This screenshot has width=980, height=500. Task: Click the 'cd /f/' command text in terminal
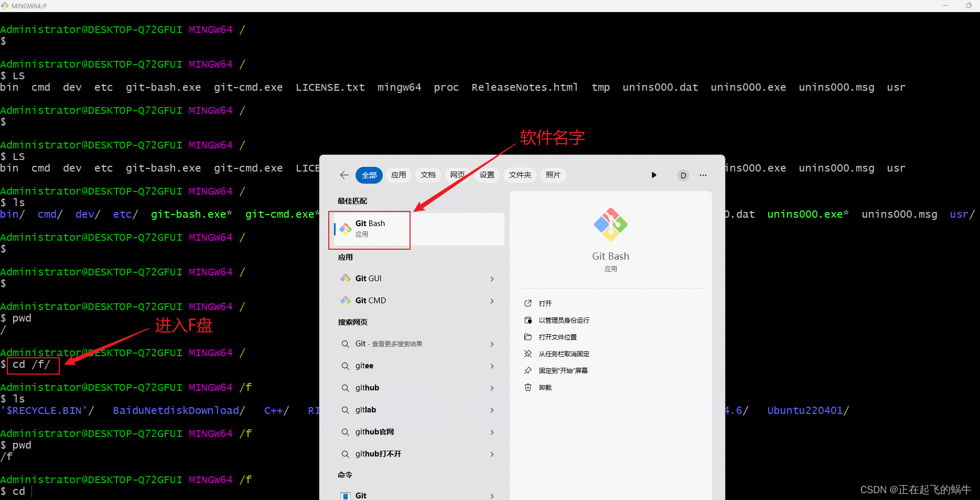31,365
